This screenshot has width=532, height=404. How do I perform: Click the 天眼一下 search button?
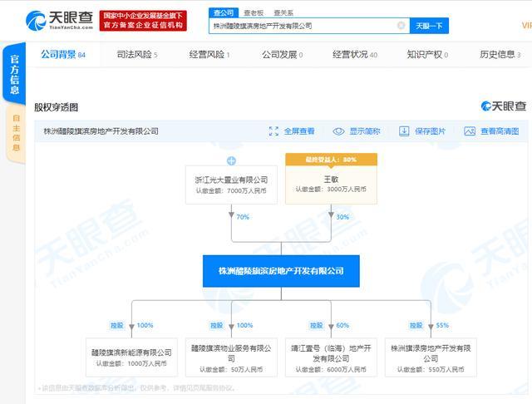pyautogui.click(x=429, y=26)
